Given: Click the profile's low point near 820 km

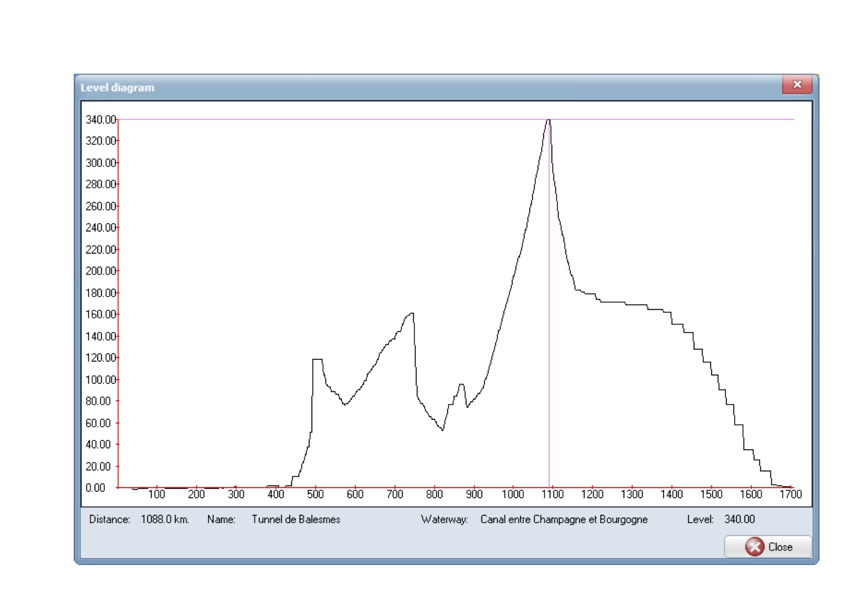Looking at the screenshot, I should pyautogui.click(x=442, y=429).
